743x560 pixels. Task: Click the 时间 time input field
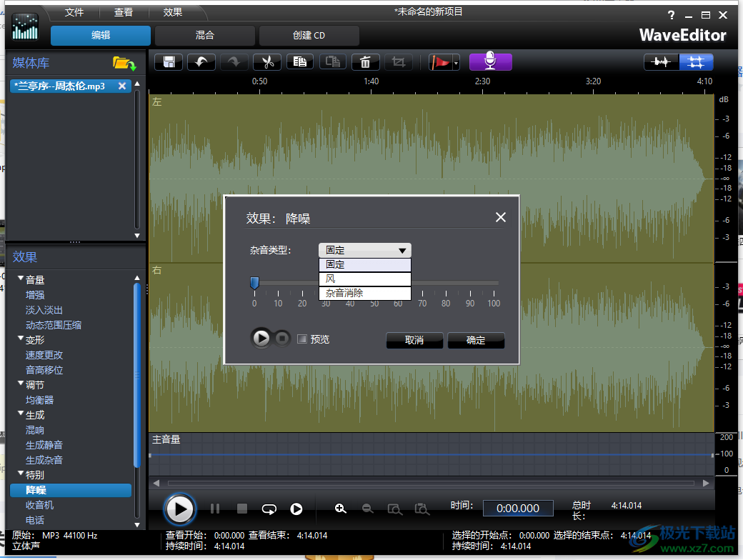[518, 508]
